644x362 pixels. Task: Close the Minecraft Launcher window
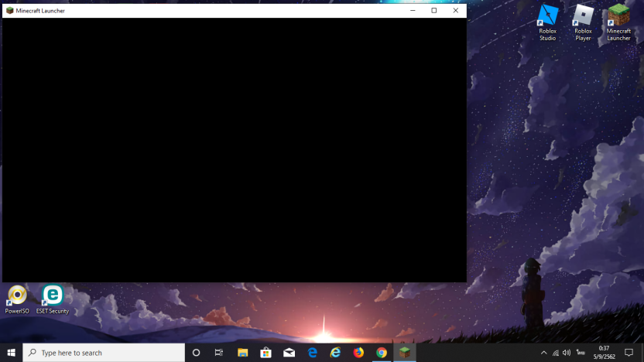(x=455, y=11)
